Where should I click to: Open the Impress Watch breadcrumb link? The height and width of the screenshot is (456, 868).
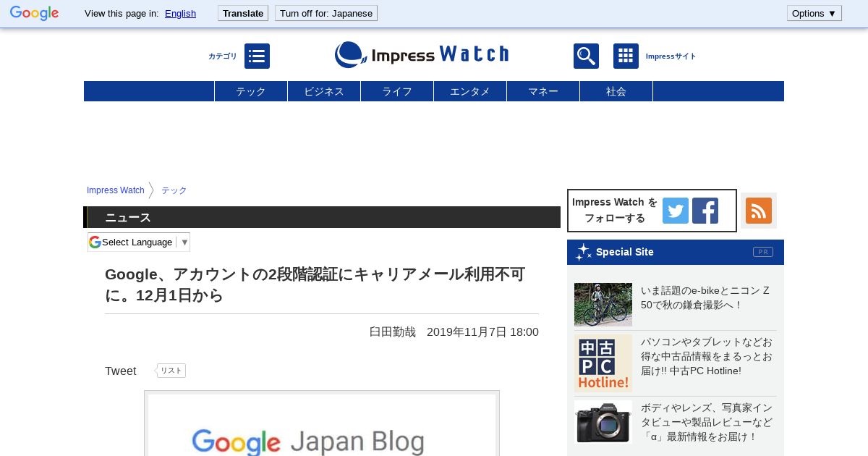point(116,190)
